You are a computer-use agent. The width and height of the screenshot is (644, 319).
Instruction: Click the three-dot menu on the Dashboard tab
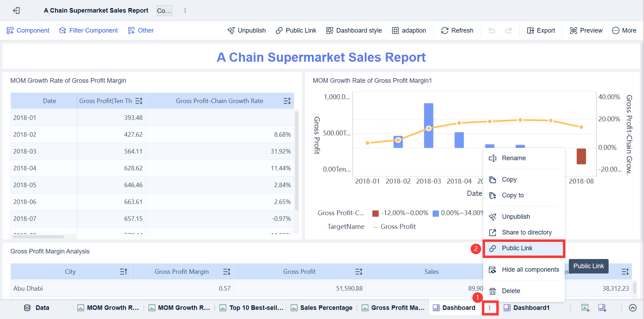(x=490, y=308)
